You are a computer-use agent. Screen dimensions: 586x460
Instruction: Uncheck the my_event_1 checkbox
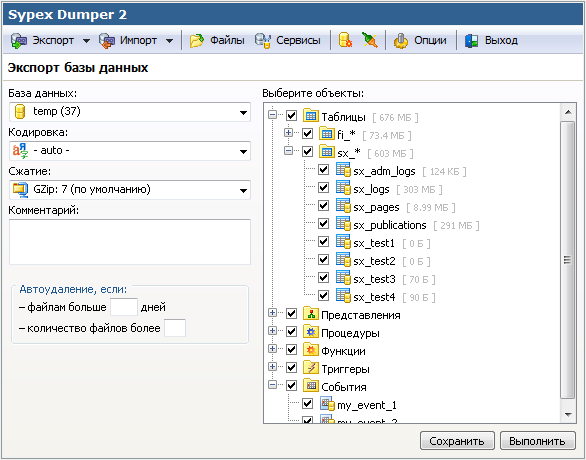(308, 404)
